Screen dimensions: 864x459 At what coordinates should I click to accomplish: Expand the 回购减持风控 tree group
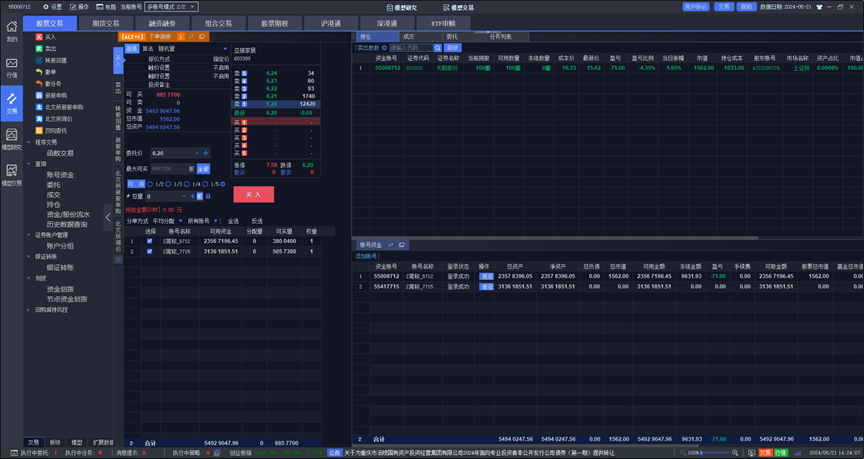click(x=29, y=310)
